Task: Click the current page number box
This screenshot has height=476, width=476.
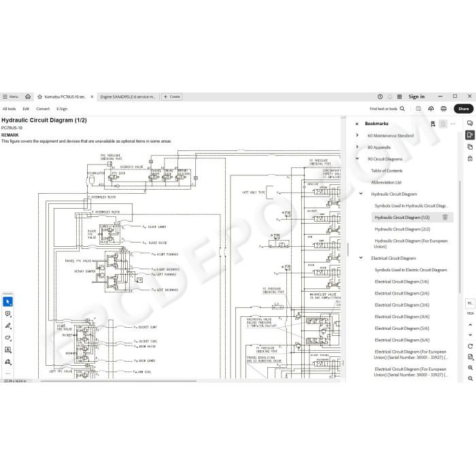Action: click(x=471, y=303)
